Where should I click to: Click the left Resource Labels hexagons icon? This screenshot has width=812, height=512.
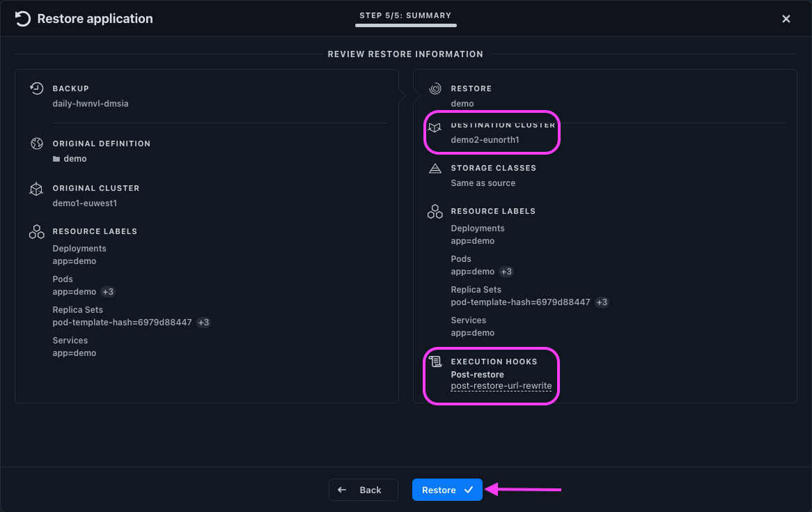tap(37, 232)
